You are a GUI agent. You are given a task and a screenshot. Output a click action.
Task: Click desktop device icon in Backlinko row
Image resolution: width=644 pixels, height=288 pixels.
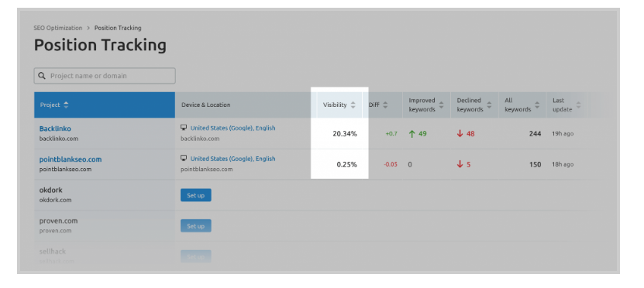pos(184,128)
